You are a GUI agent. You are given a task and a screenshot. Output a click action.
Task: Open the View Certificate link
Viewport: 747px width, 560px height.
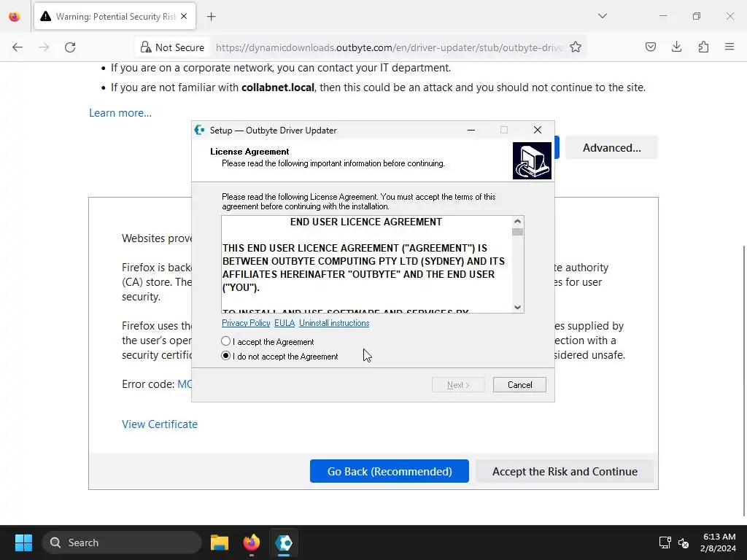160,424
